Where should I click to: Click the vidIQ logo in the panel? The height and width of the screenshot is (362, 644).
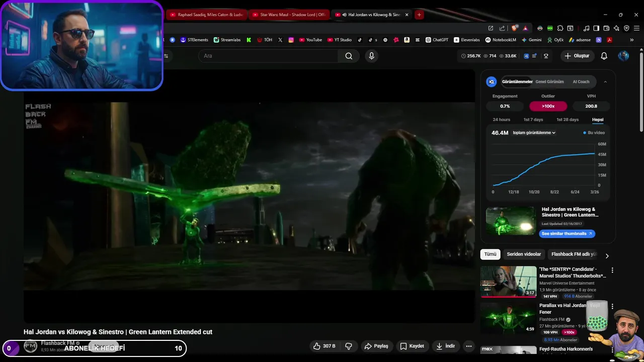(x=492, y=81)
